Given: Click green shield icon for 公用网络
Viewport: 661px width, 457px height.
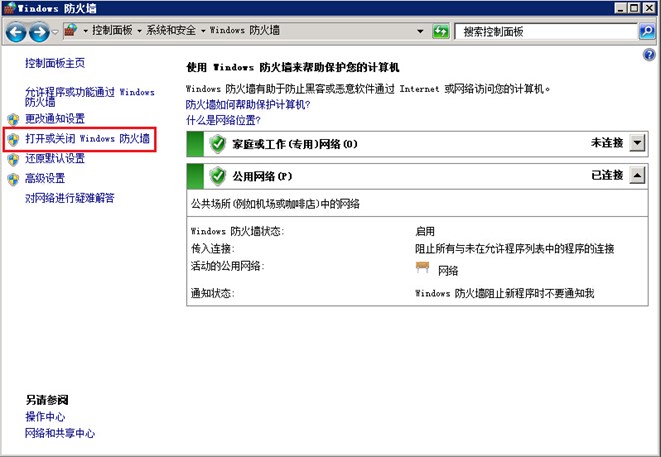Looking at the screenshot, I should pos(217,177).
